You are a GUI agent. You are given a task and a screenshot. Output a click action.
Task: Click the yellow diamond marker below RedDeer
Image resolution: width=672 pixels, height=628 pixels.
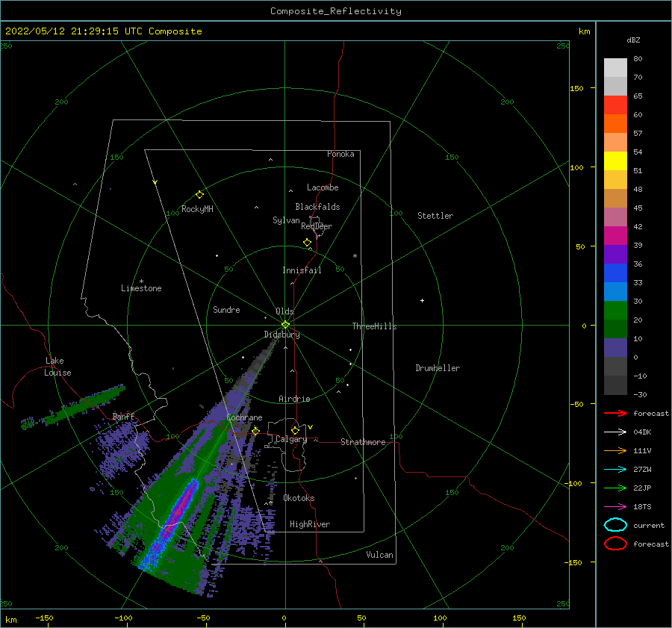point(308,243)
